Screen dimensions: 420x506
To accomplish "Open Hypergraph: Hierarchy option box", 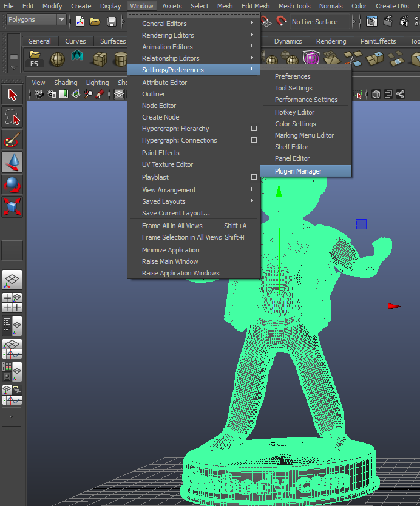I will (x=254, y=129).
